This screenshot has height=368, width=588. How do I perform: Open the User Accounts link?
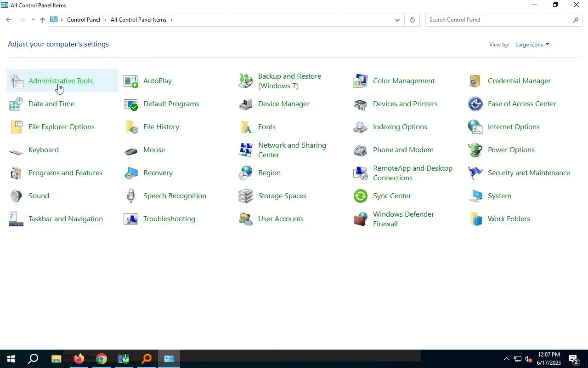point(281,219)
